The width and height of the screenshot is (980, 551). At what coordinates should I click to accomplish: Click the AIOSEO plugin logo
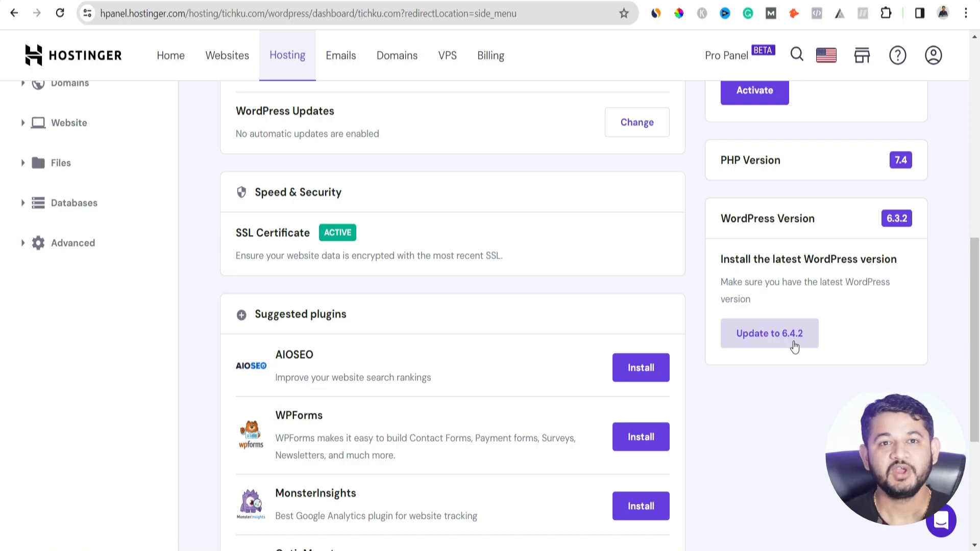(x=251, y=366)
